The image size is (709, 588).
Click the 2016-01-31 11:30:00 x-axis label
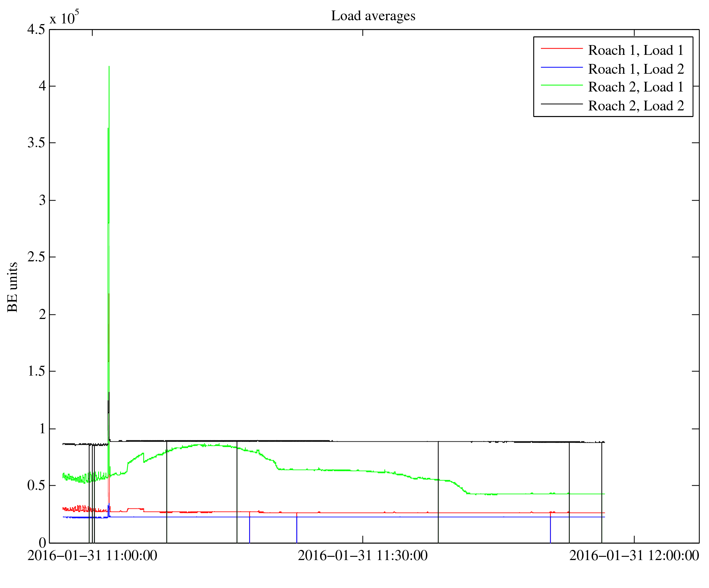coord(362,556)
